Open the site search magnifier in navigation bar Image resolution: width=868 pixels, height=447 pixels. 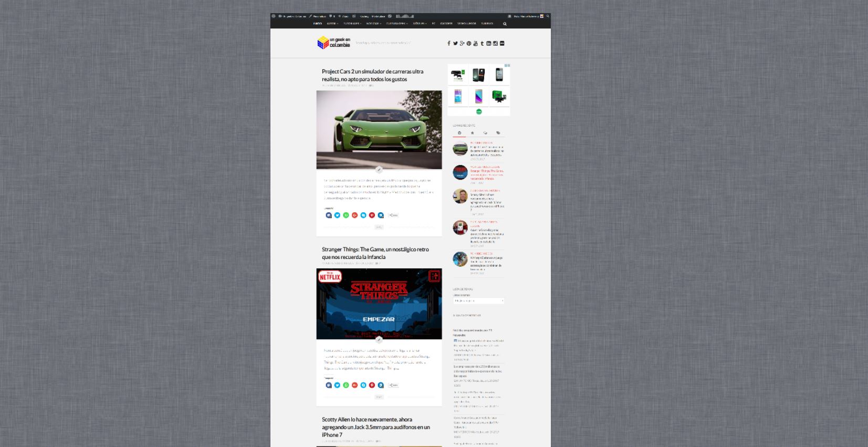[505, 24]
